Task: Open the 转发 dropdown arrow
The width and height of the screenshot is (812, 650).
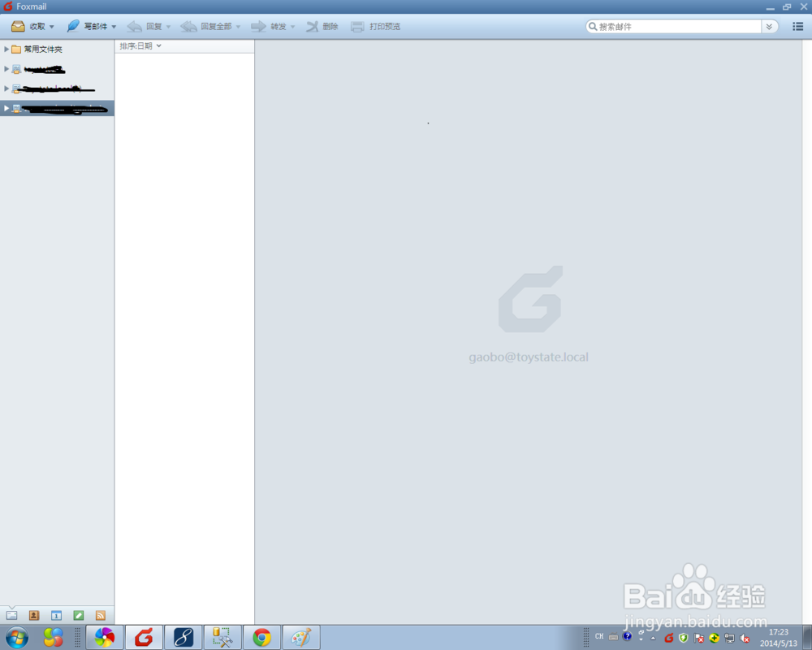Action: click(x=292, y=27)
